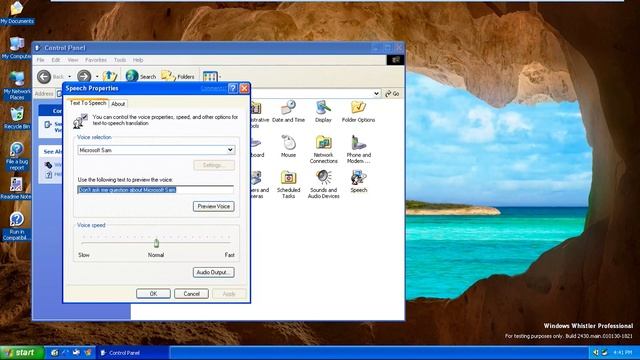The width and height of the screenshot is (640, 360).
Task: Open the Favorites menu in Control Panel
Action: (x=96, y=60)
